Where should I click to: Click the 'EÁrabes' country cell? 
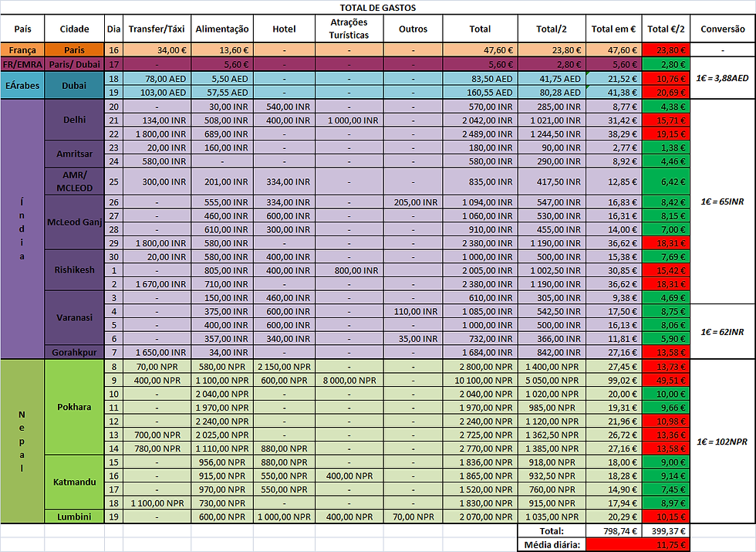[x=22, y=86]
